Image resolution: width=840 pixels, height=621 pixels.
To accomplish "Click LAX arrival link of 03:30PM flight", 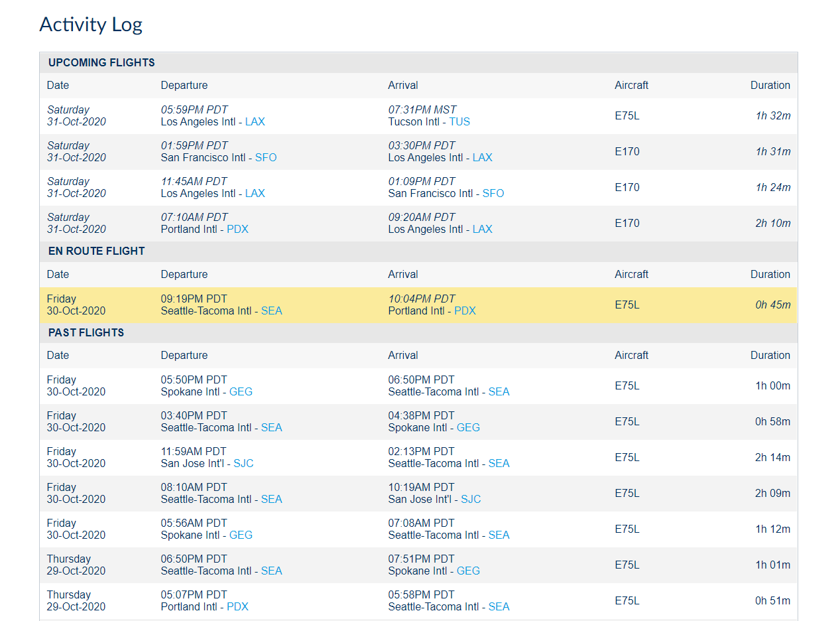I will point(483,158).
